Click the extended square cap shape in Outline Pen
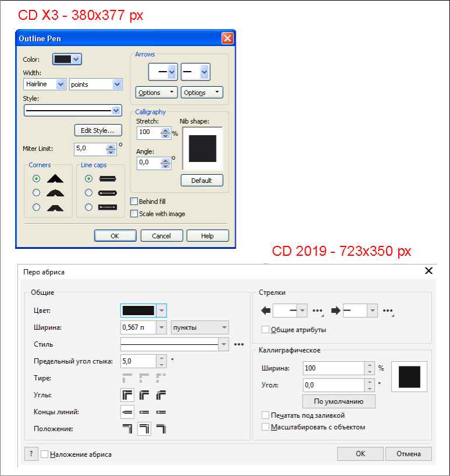Image resolution: width=450 pixels, height=476 pixels. click(x=108, y=207)
